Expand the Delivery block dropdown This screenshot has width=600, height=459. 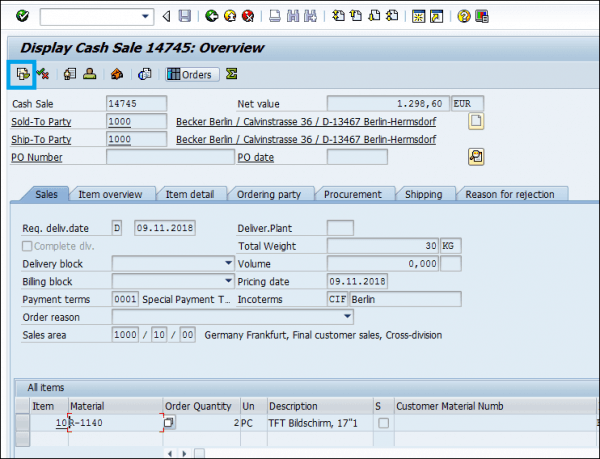tap(228, 263)
